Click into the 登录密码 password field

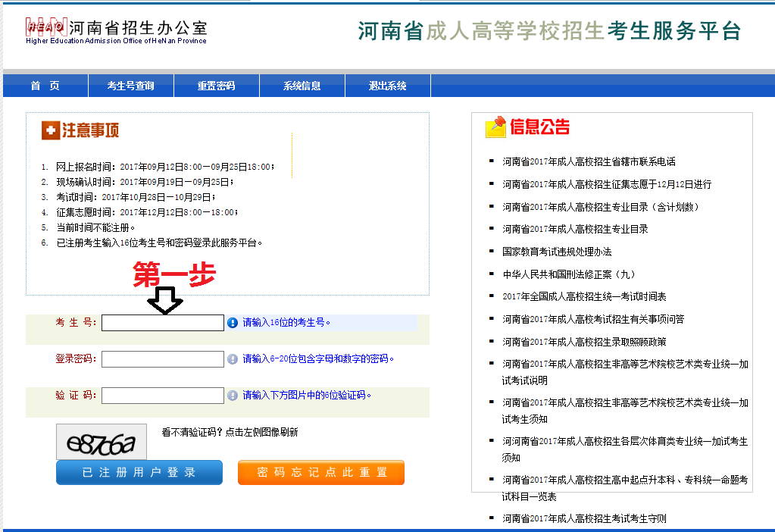point(163,359)
